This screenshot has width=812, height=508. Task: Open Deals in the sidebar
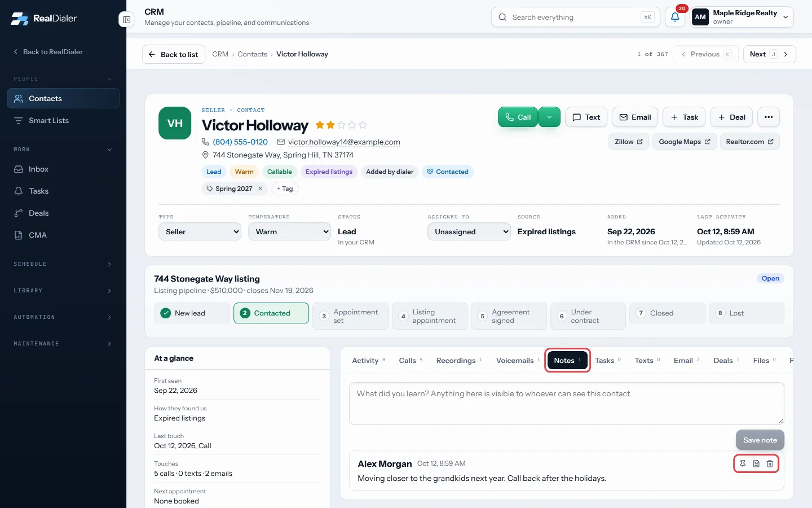tap(63, 213)
